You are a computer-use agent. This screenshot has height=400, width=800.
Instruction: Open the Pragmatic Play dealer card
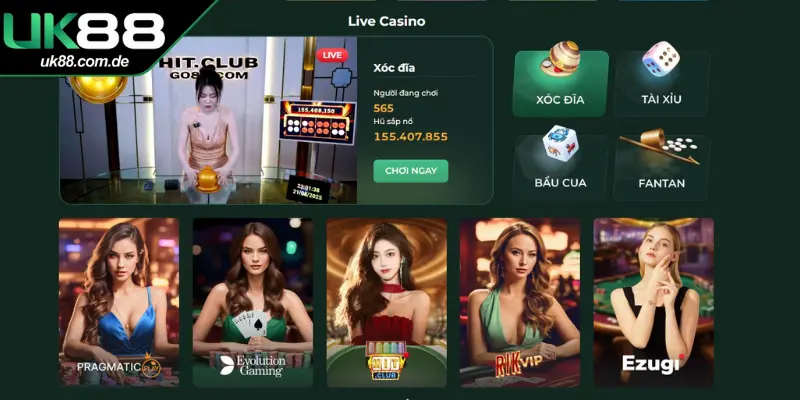119,303
